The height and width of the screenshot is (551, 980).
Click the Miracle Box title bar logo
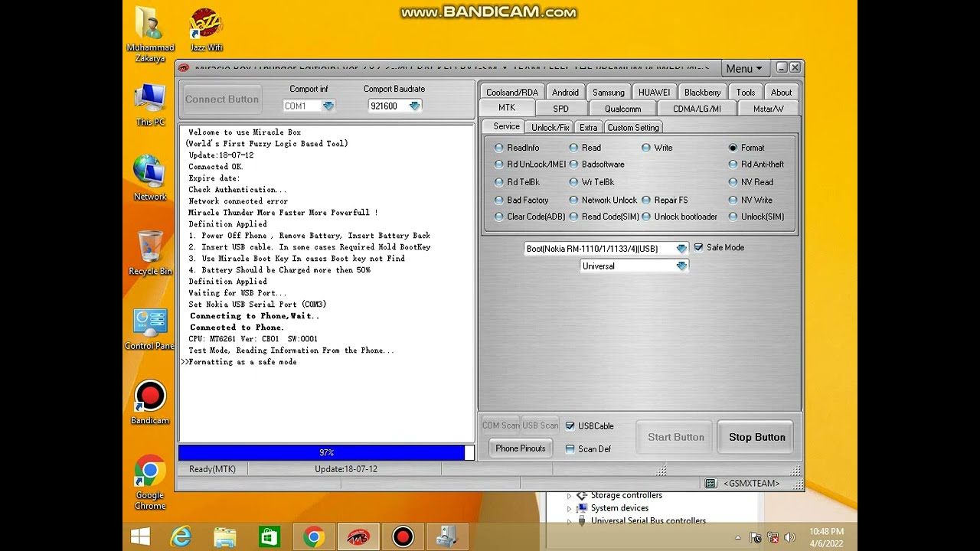tap(184, 67)
